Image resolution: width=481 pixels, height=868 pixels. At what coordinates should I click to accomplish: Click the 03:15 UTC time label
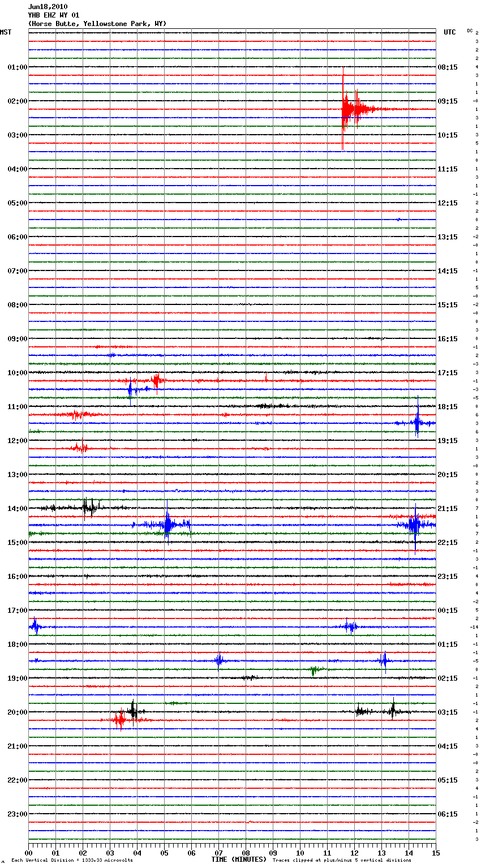(448, 712)
